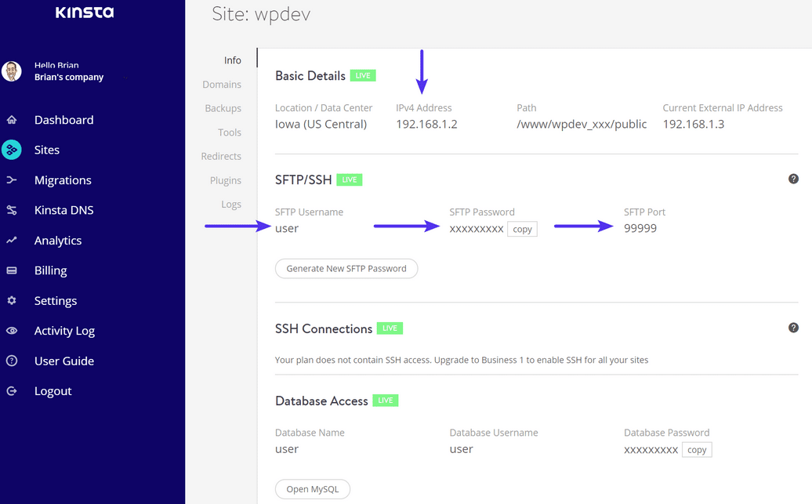The height and width of the screenshot is (504, 812).
Task: Open the Backups tab
Action: tap(223, 108)
